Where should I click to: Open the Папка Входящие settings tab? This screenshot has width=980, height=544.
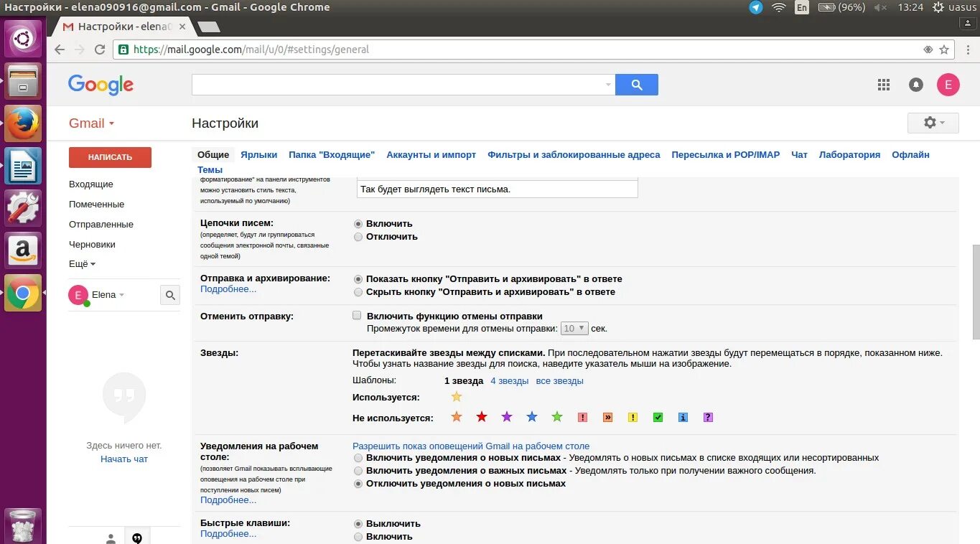pos(332,154)
